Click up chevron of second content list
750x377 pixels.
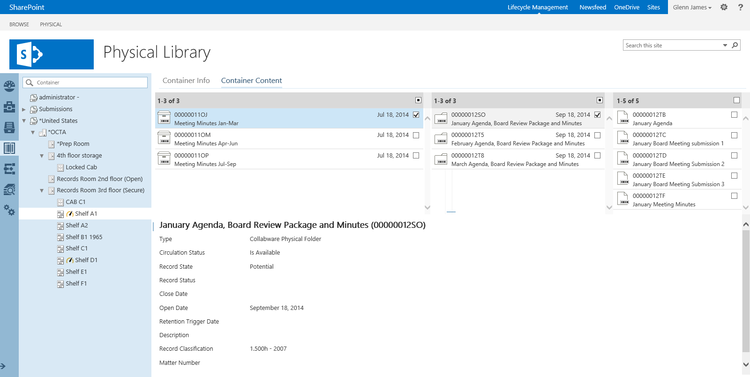[x=609, y=118]
